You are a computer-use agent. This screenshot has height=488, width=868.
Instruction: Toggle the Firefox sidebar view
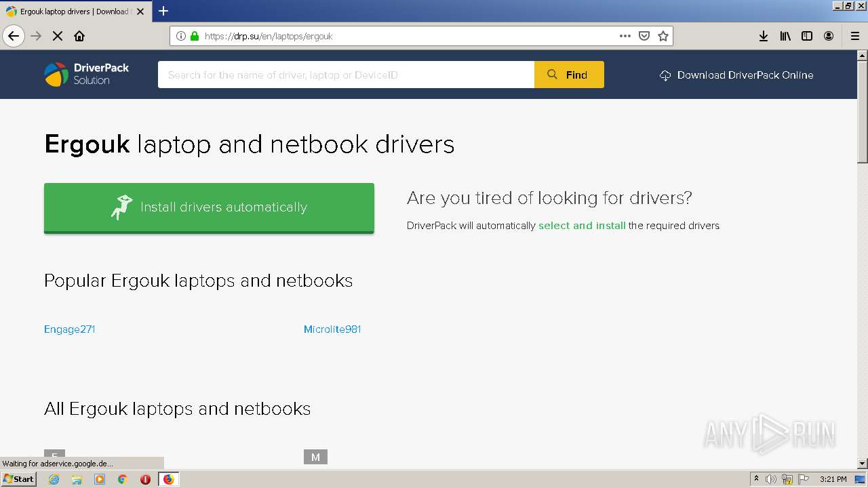807,36
